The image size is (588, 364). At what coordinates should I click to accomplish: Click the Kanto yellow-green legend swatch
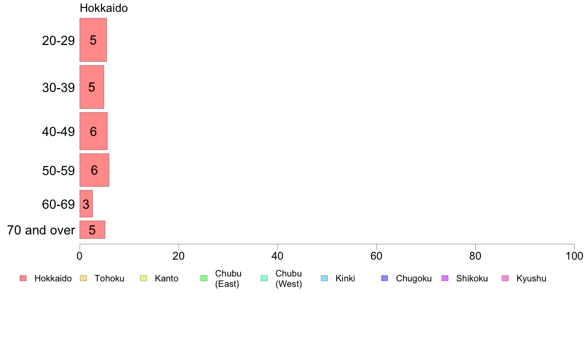(144, 278)
